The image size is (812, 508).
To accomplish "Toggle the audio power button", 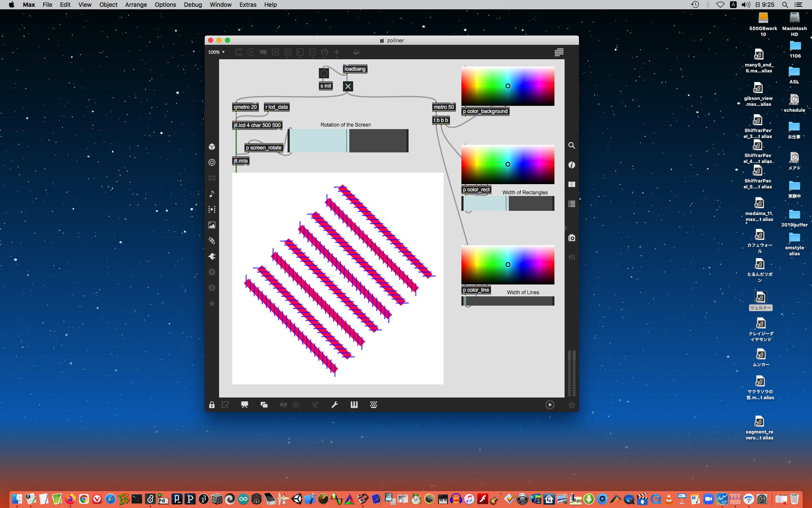I will pyautogui.click(x=571, y=405).
